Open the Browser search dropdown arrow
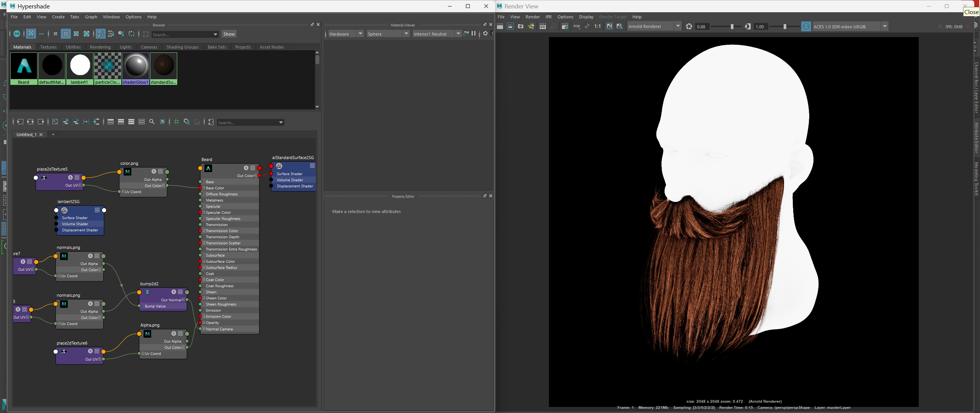The width and height of the screenshot is (980, 413). point(216,34)
